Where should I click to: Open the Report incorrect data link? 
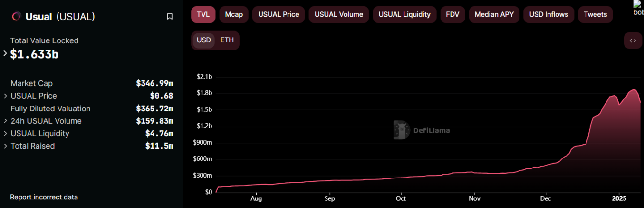coord(44,197)
